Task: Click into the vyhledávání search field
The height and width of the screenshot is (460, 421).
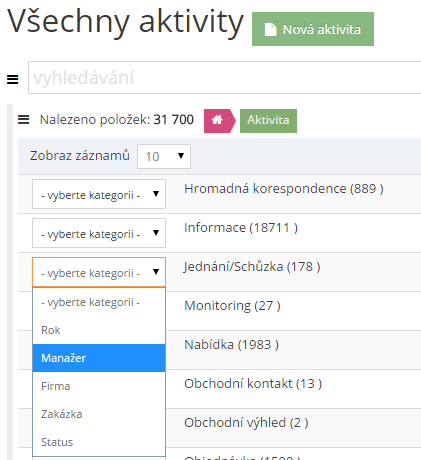Action: click(x=225, y=77)
